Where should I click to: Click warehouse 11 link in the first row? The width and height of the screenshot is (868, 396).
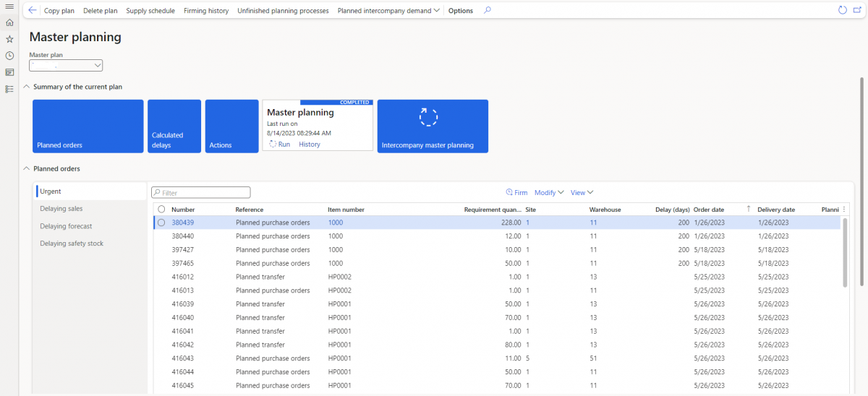coord(593,223)
